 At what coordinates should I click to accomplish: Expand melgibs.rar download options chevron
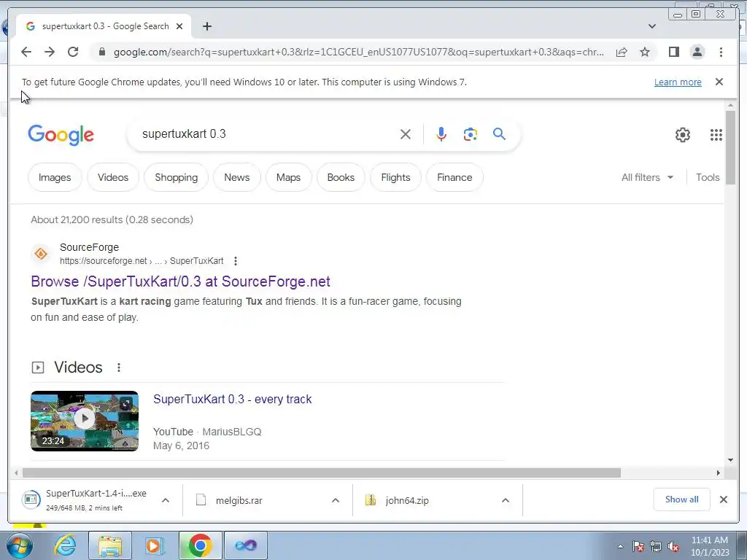(x=336, y=500)
